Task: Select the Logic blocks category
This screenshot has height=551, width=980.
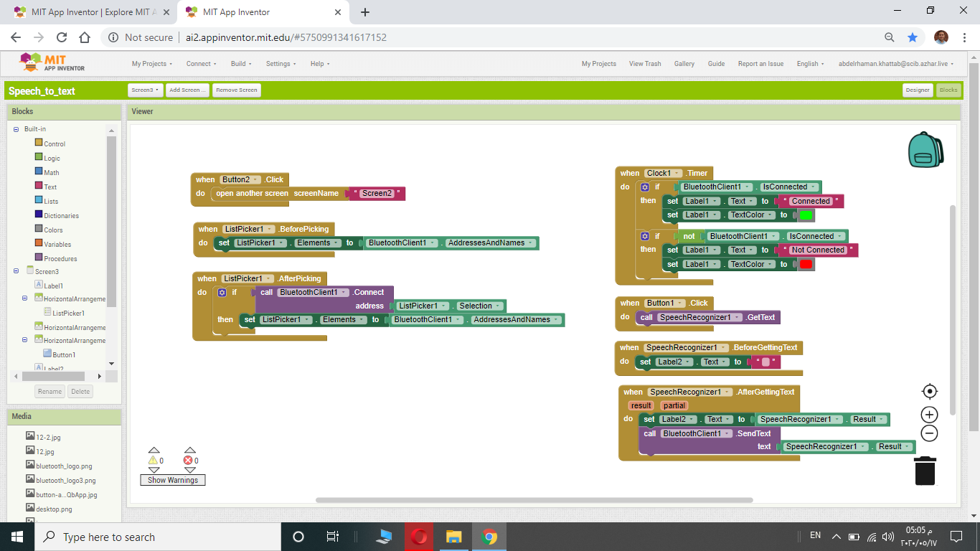Action: point(52,158)
